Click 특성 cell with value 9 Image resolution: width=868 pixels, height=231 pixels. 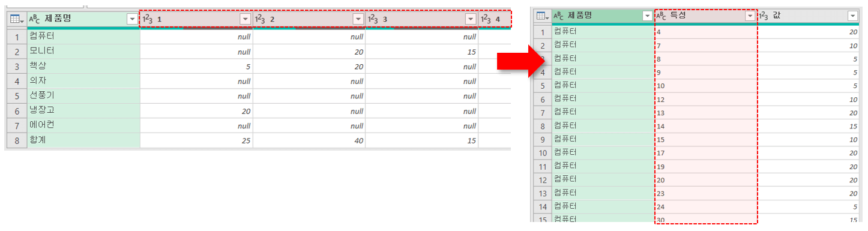point(705,72)
